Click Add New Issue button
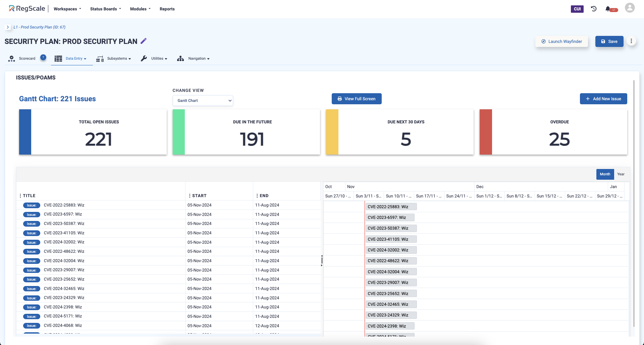The height and width of the screenshot is (345, 644). [603, 99]
